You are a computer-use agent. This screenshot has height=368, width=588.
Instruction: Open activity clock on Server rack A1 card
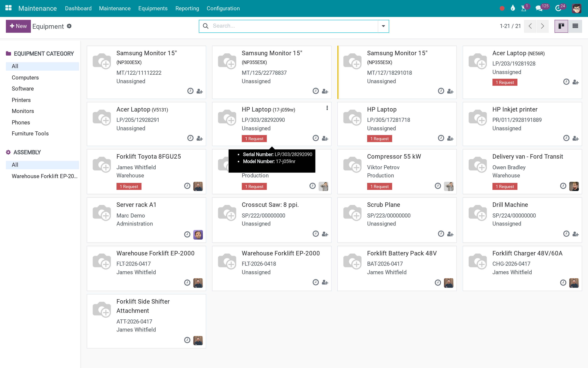pos(187,234)
